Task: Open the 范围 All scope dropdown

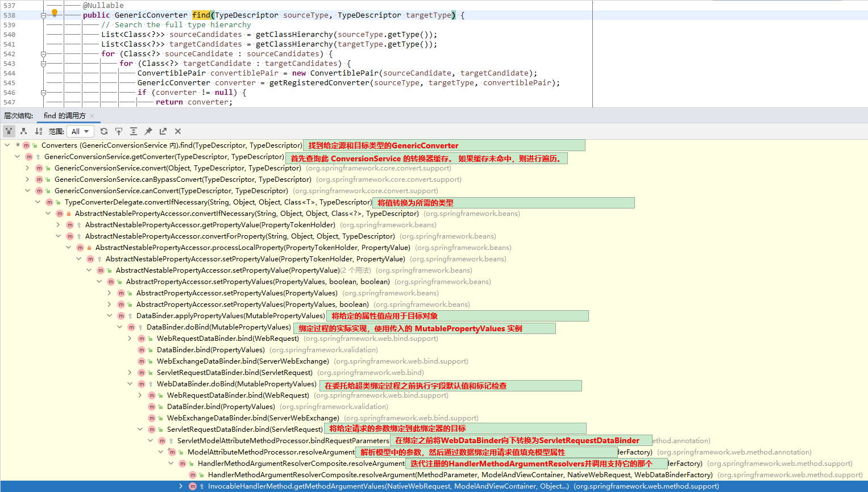Action: pyautogui.click(x=80, y=131)
